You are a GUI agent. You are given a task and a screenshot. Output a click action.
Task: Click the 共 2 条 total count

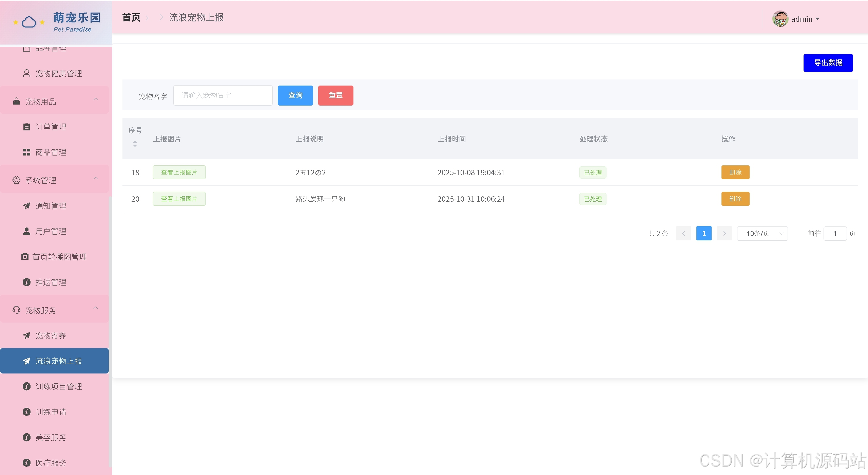[658, 233]
